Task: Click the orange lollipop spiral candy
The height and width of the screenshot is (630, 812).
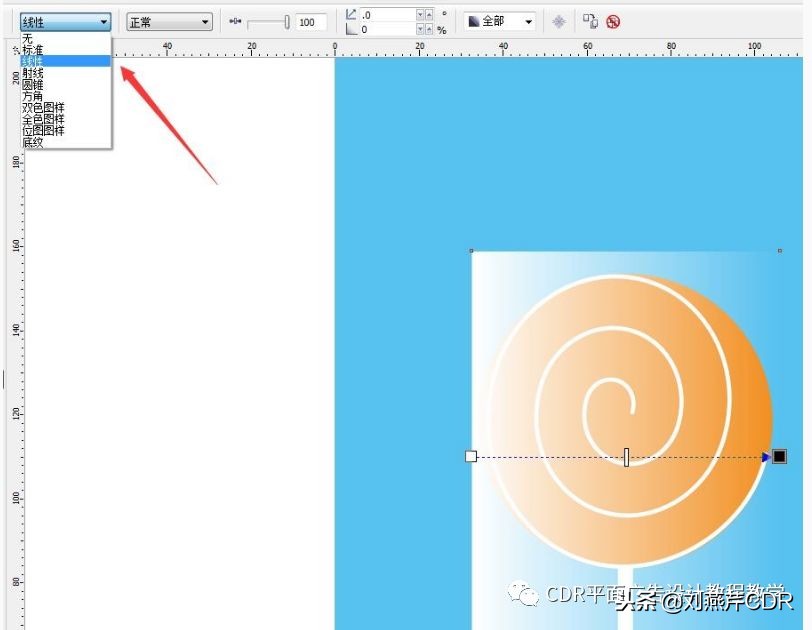Action: point(629,419)
